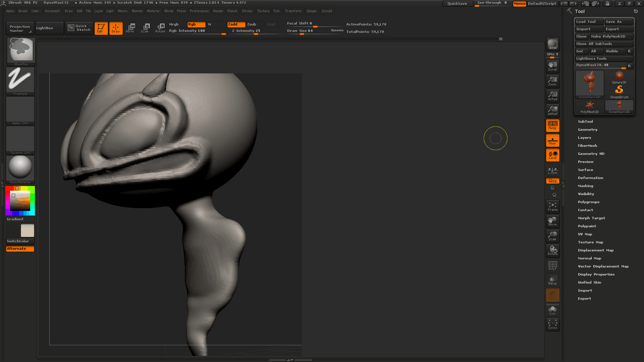644x362 pixels.
Task: Click the Make PolyMesh3D button
Action: tap(611, 37)
